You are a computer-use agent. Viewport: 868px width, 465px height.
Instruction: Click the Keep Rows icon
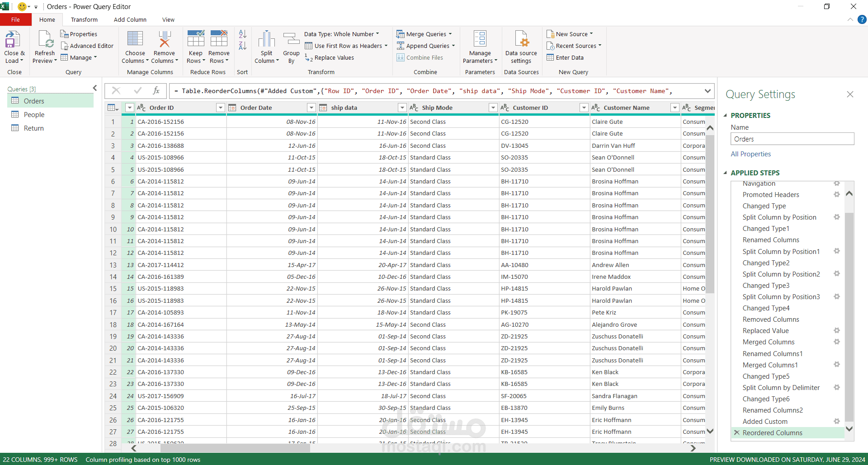click(196, 39)
